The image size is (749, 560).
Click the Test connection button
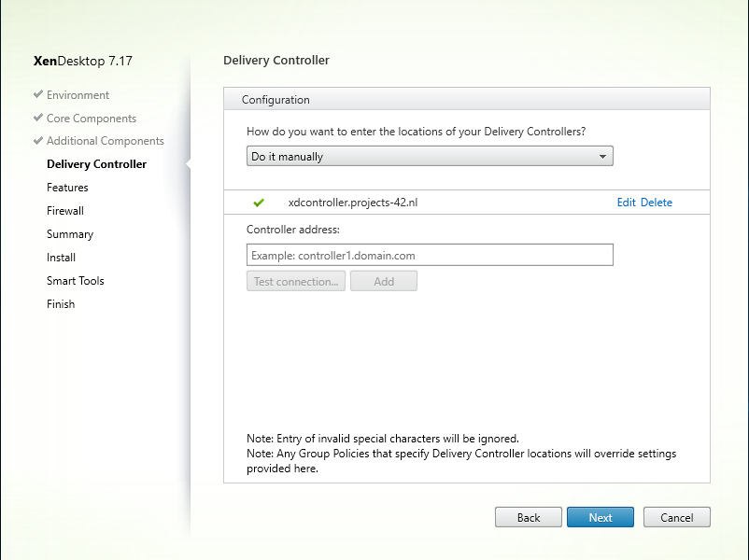[296, 281]
